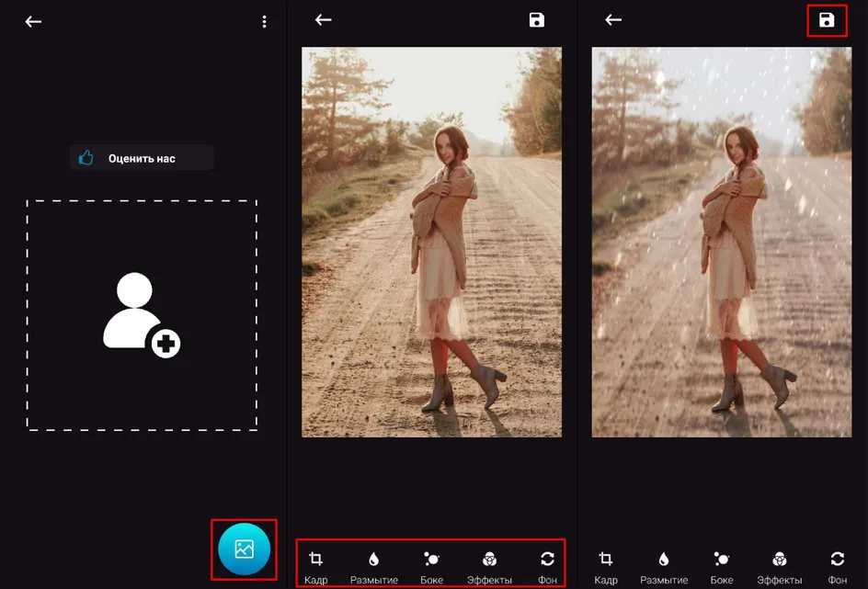
Task: Select Фон background tool in right screen
Action: pos(838,567)
